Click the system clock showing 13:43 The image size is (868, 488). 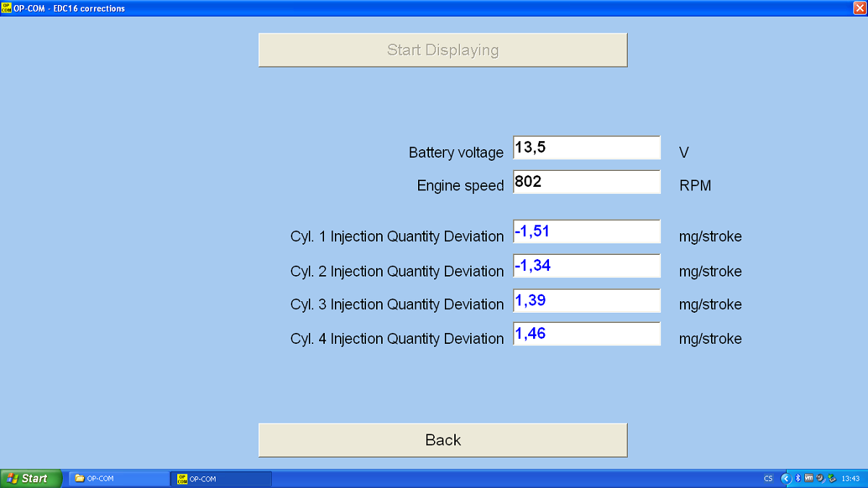[x=850, y=479]
